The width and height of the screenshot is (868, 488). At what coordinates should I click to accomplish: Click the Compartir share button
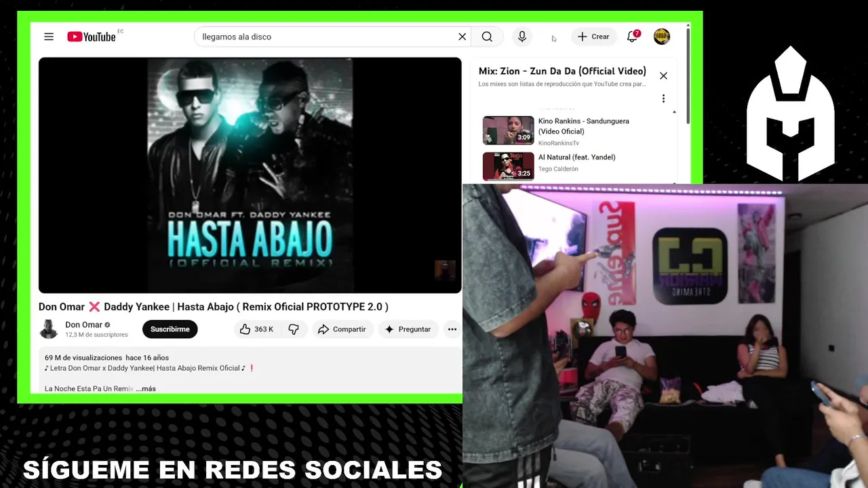coord(342,329)
